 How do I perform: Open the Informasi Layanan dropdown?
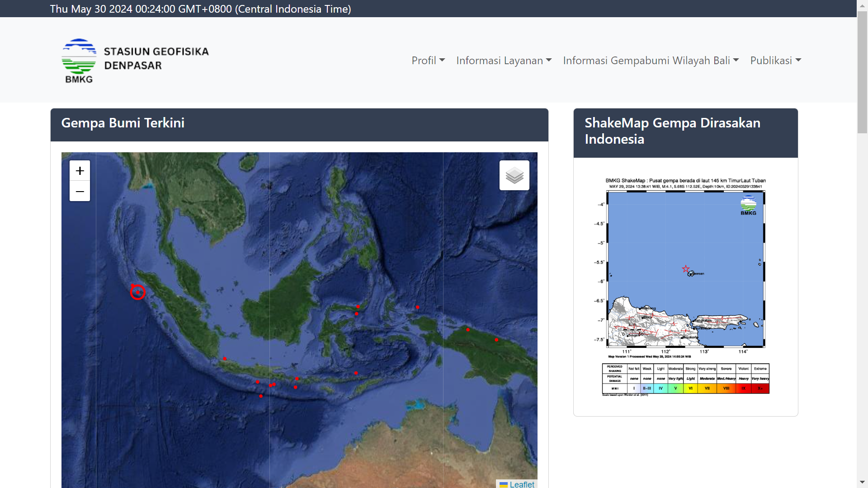coord(504,61)
